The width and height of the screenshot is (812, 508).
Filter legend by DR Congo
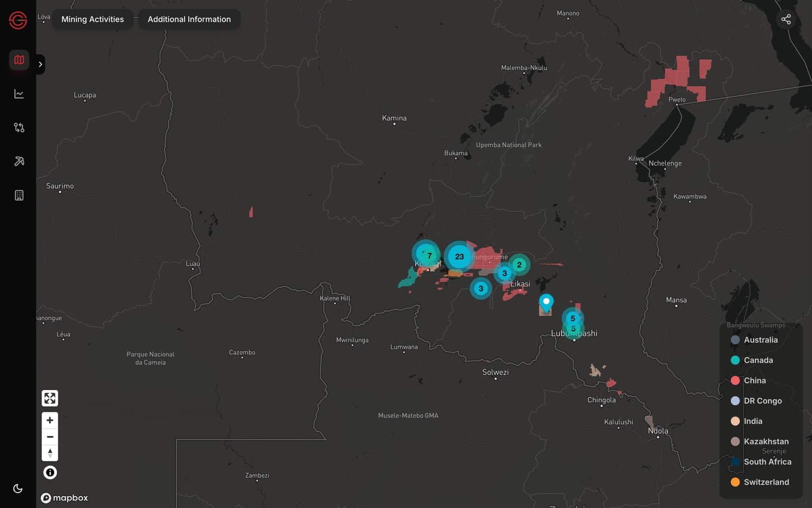[756, 401]
